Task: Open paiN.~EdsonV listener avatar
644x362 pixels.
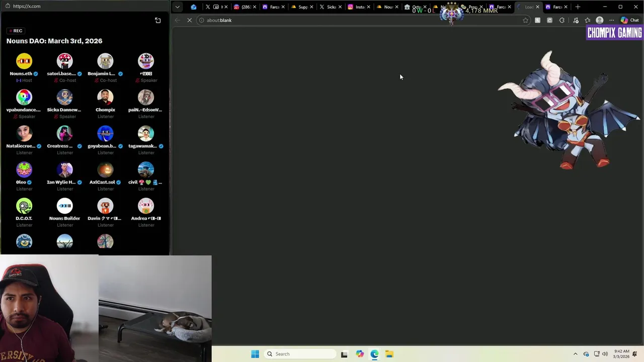Action: [x=146, y=97]
